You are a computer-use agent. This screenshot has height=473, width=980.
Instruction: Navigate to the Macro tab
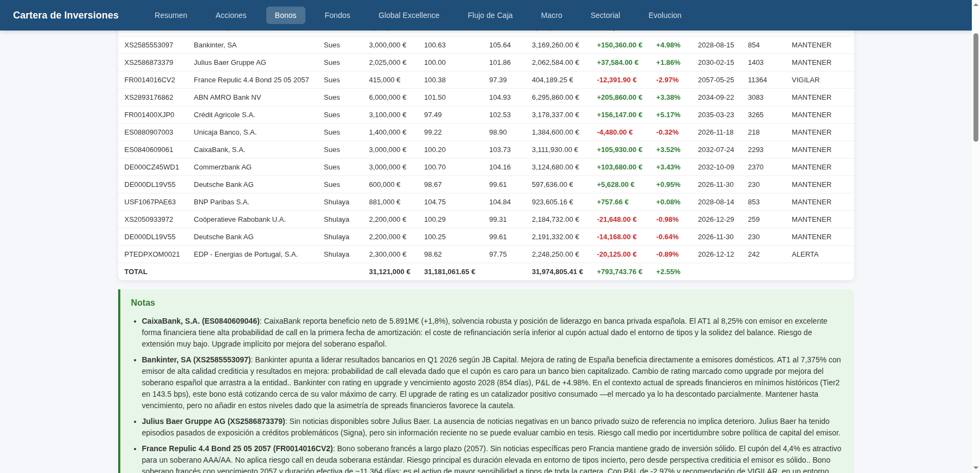(551, 15)
